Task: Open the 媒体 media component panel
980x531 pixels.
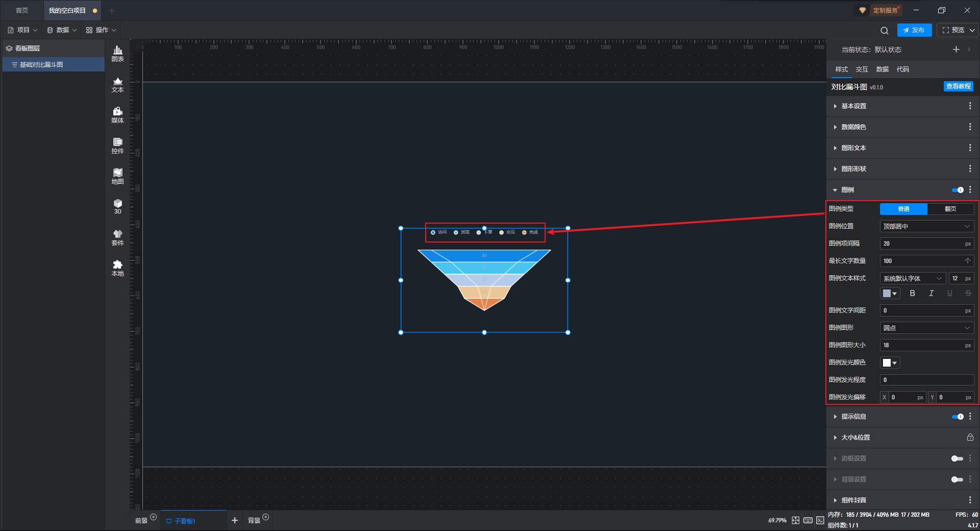Action: [117, 115]
